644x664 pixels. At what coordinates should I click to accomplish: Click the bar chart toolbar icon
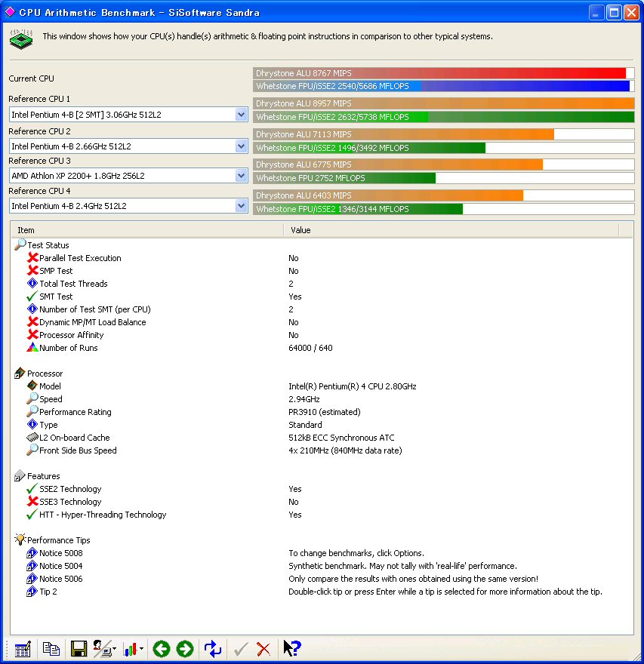coord(130,649)
